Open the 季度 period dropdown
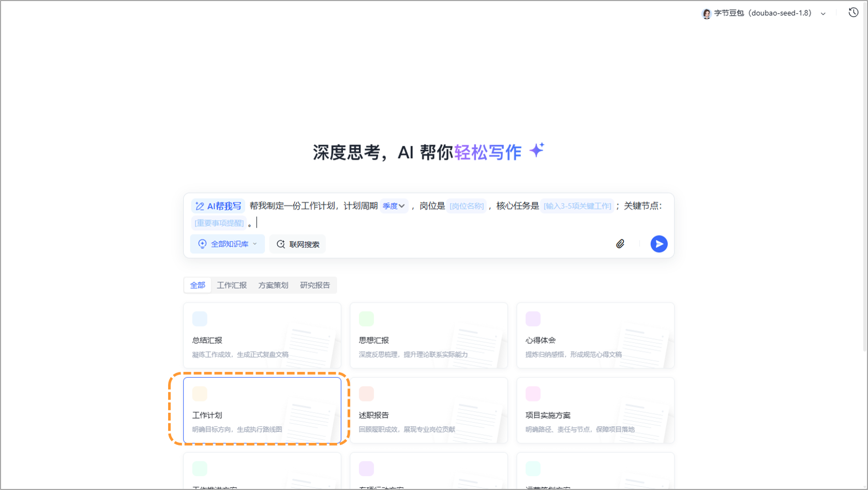The height and width of the screenshot is (490, 868). point(394,206)
